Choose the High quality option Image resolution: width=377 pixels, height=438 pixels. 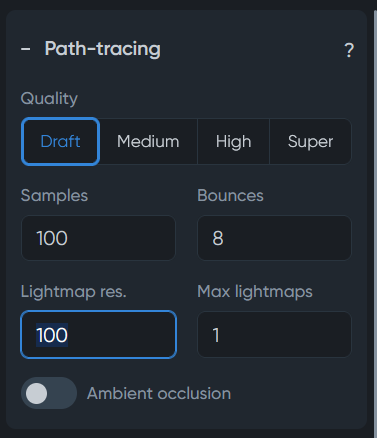[x=233, y=141]
